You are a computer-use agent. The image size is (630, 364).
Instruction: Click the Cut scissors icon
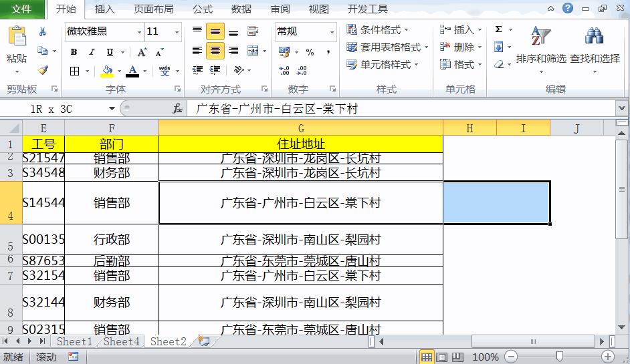pyautogui.click(x=43, y=31)
